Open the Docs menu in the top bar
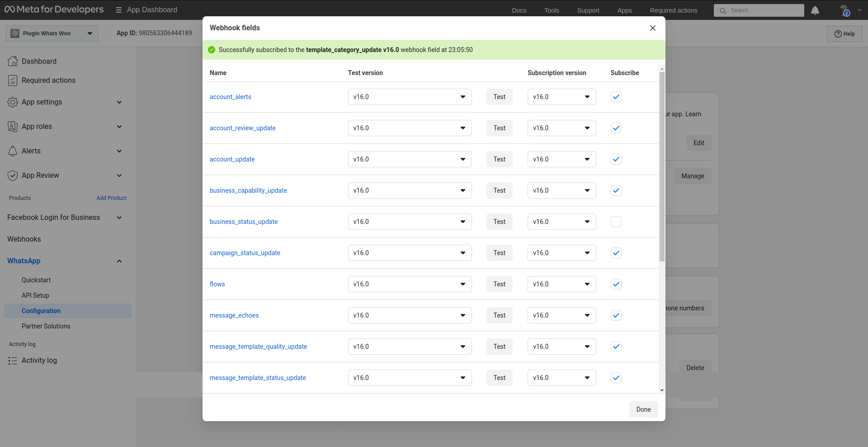868x447 pixels. [x=519, y=10]
